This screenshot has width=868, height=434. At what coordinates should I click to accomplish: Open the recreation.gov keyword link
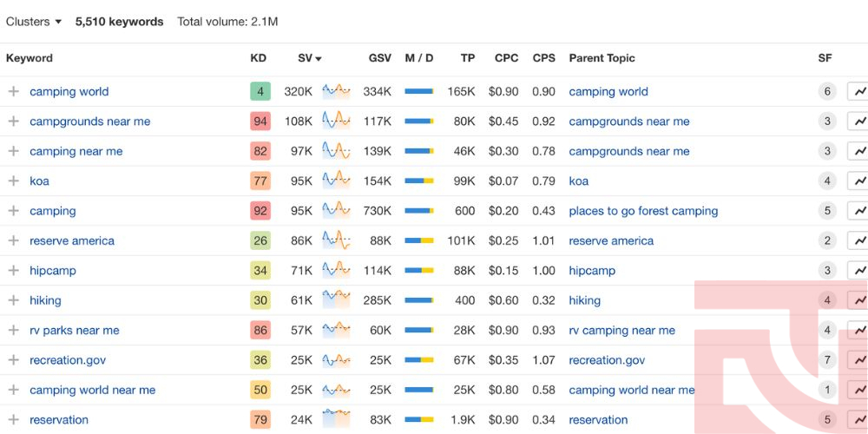pyautogui.click(x=68, y=360)
